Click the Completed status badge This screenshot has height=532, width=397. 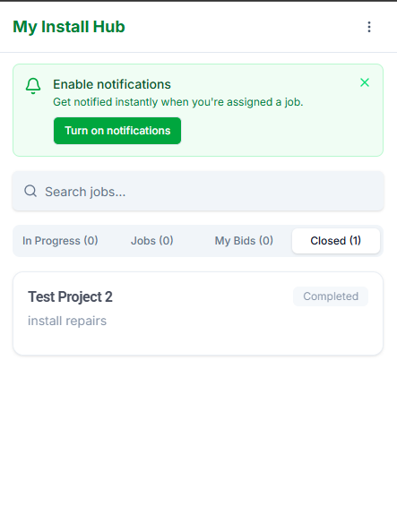pos(331,296)
